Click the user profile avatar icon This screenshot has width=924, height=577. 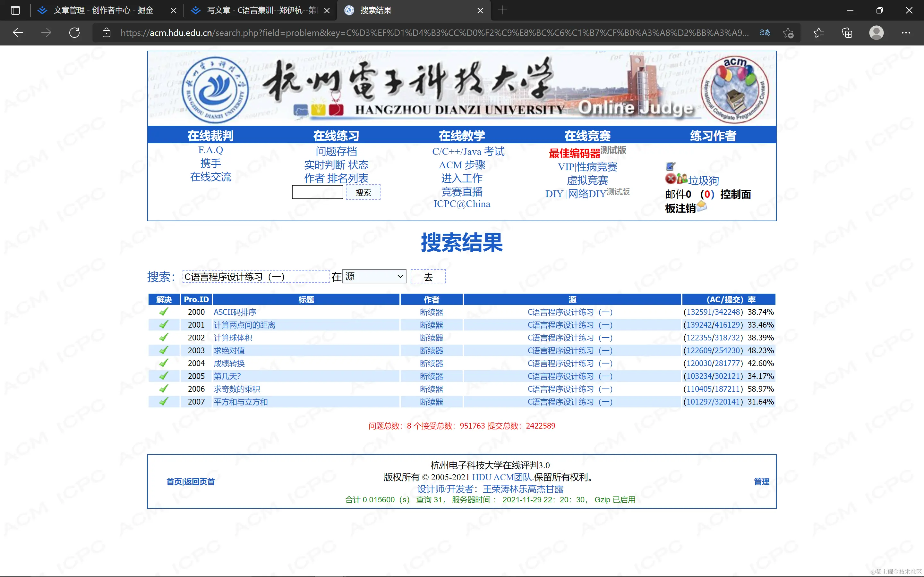pyautogui.click(x=876, y=33)
